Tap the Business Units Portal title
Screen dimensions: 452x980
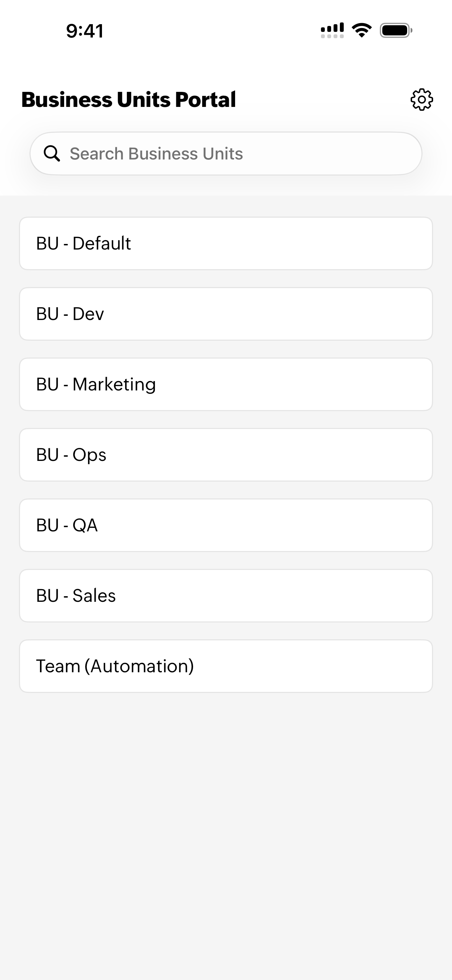pyautogui.click(x=129, y=100)
